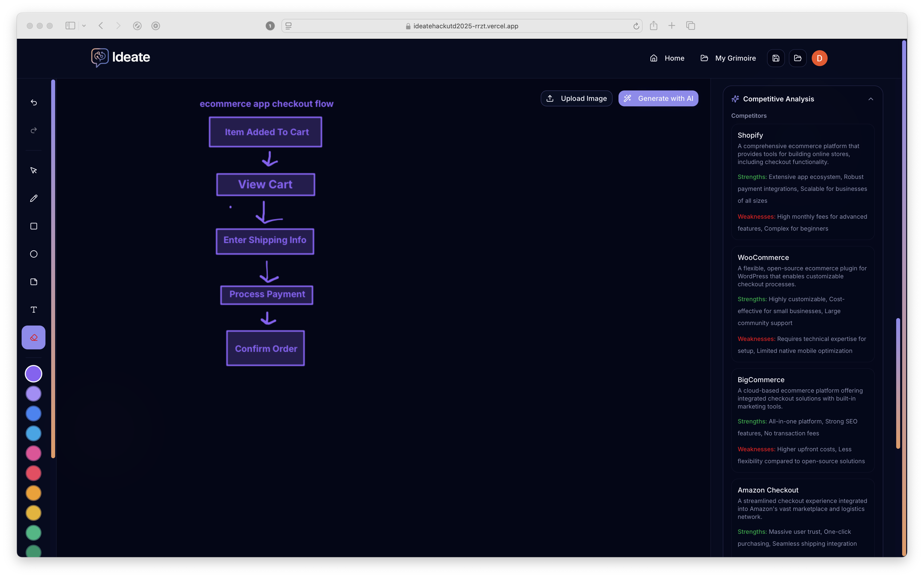Toggle the eraser tool
924x578 pixels.
[34, 337]
